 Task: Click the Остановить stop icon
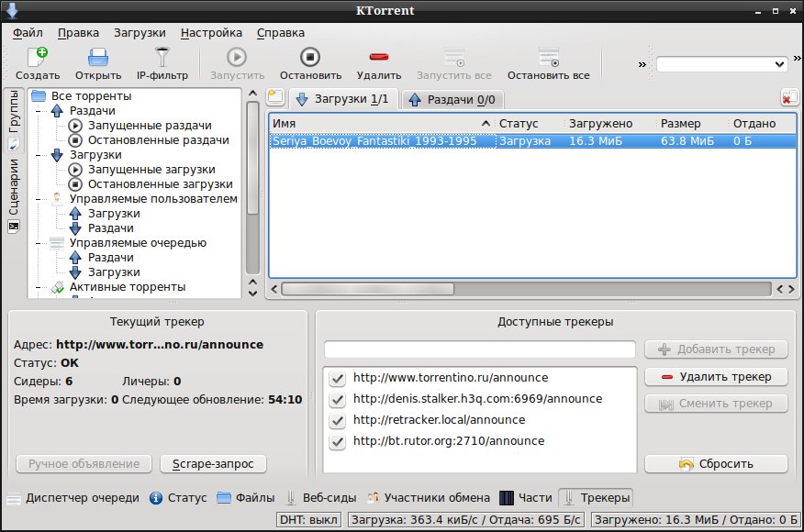pyautogui.click(x=310, y=57)
